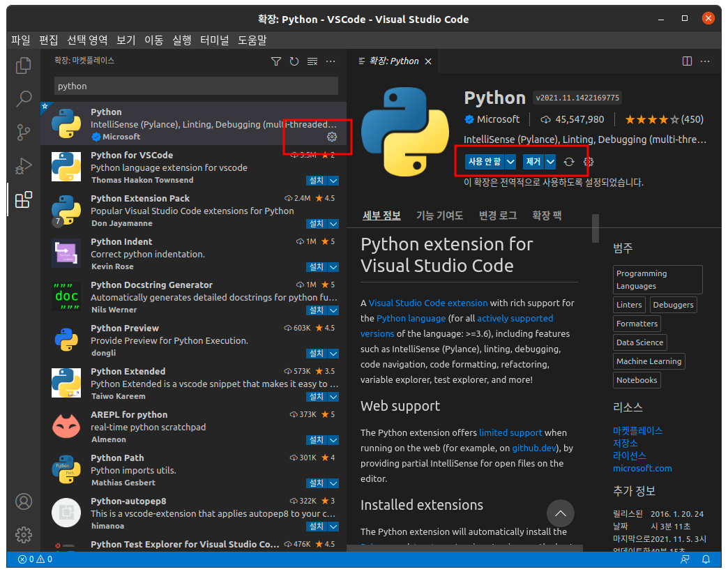Expand install dropdown for Python Preview
Viewport: 728px width, 574px height.
(x=333, y=354)
